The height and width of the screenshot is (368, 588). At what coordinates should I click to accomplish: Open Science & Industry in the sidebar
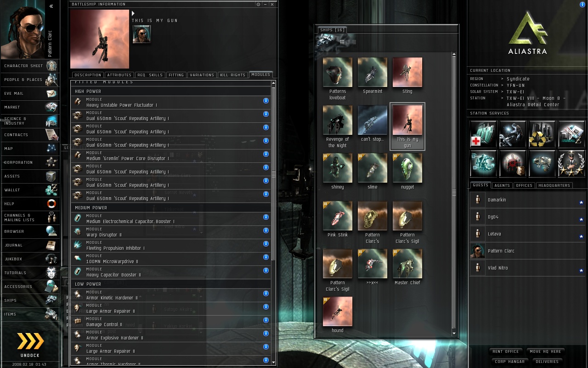point(30,121)
